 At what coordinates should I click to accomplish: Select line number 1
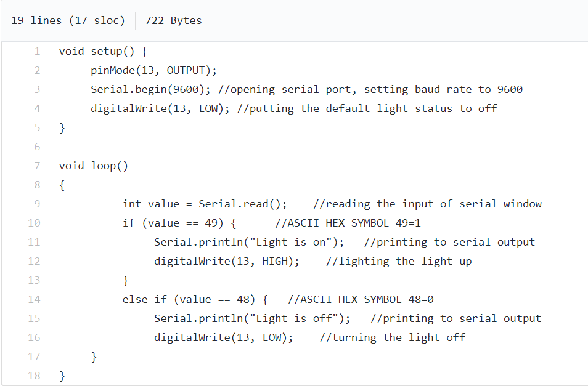[x=37, y=51]
